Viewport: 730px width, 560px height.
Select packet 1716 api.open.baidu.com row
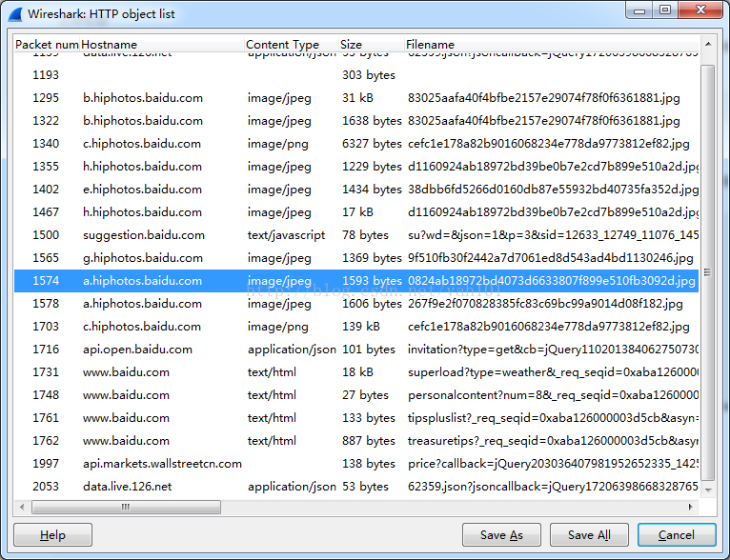pos(356,349)
